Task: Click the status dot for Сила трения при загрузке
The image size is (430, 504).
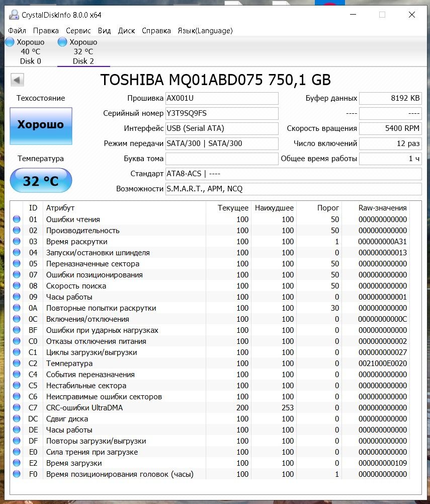Action: pos(17,452)
